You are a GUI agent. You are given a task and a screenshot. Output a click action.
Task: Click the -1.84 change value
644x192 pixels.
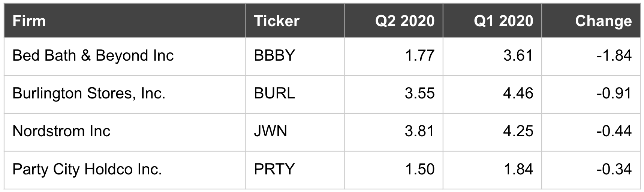click(614, 56)
